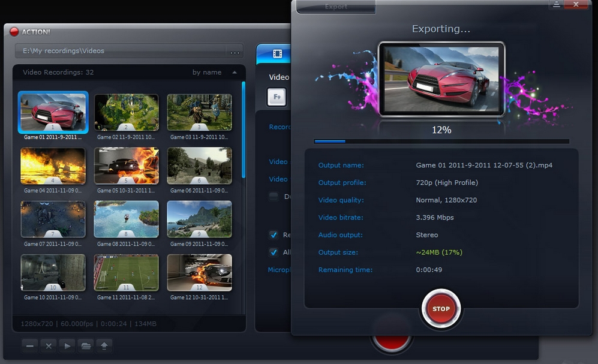Switch to the Video tab
Image resolution: width=598 pixels, height=364 pixels.
tap(278, 77)
